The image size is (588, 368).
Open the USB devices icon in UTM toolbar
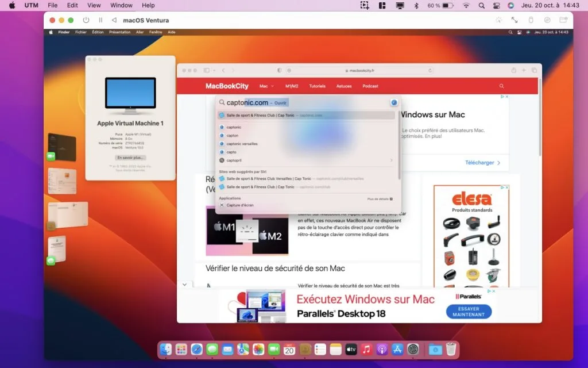[531, 20]
